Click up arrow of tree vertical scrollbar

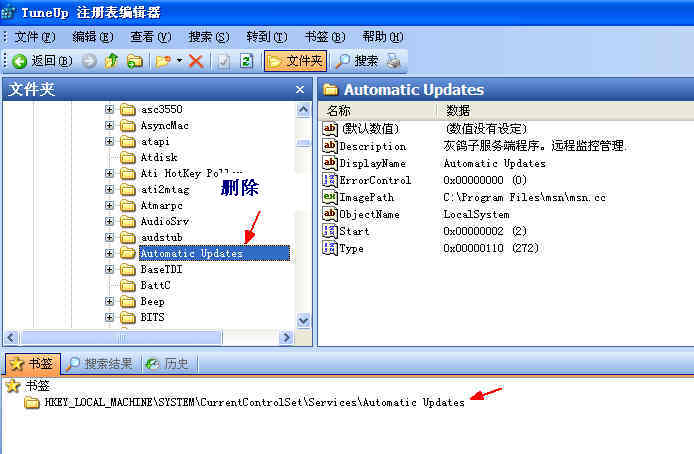coord(303,109)
